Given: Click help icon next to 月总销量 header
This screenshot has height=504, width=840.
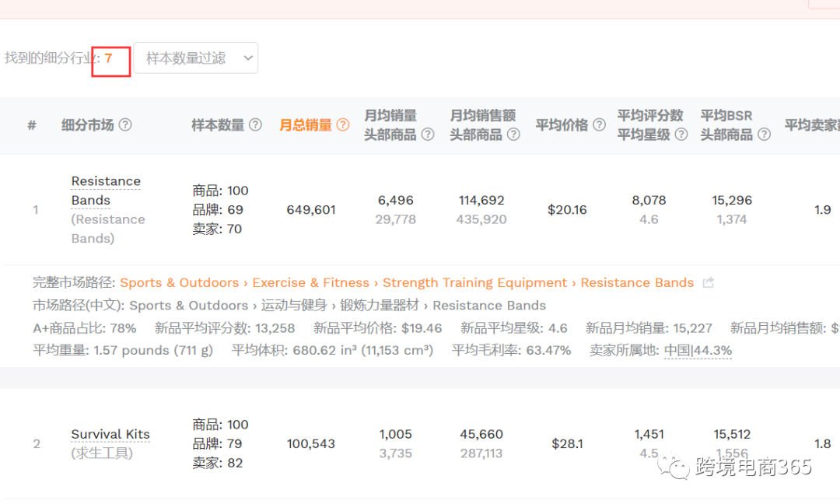Looking at the screenshot, I should pos(343,125).
